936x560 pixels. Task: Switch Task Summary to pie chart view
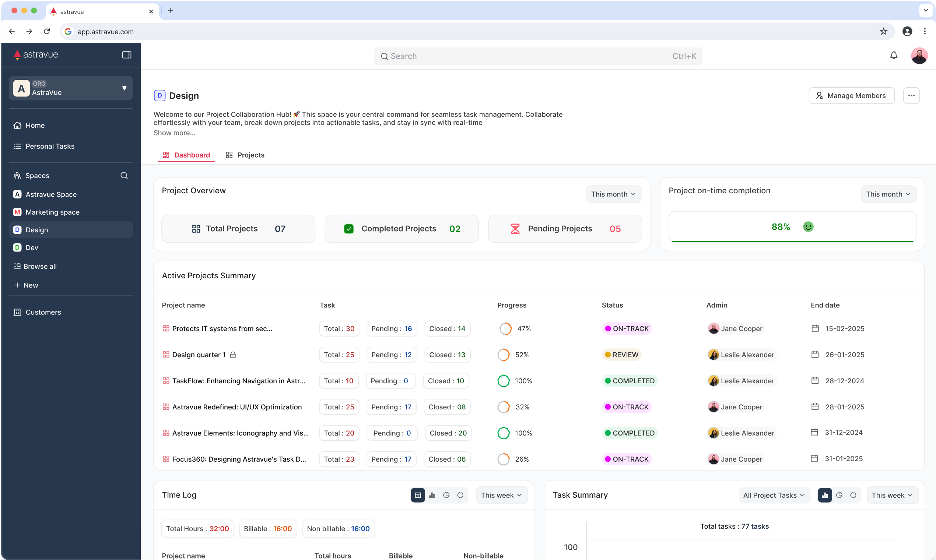pyautogui.click(x=839, y=495)
